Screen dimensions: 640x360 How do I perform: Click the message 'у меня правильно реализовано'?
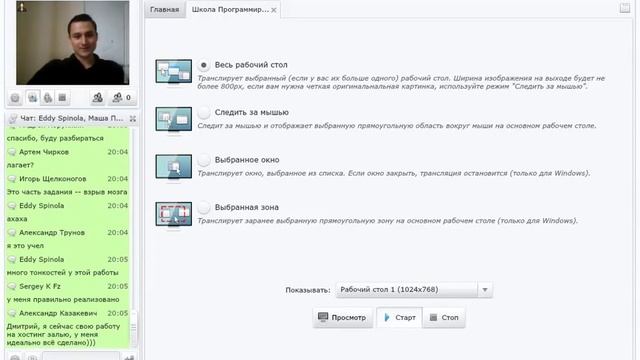click(x=63, y=300)
